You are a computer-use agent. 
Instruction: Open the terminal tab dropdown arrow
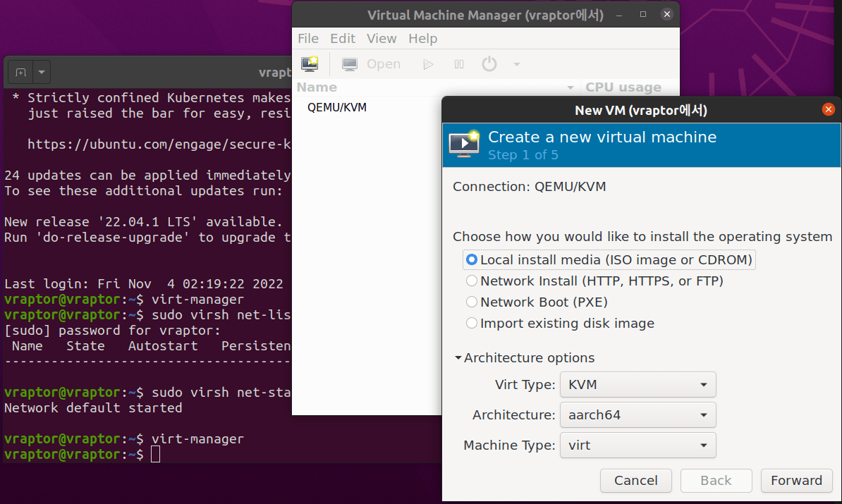(42, 72)
